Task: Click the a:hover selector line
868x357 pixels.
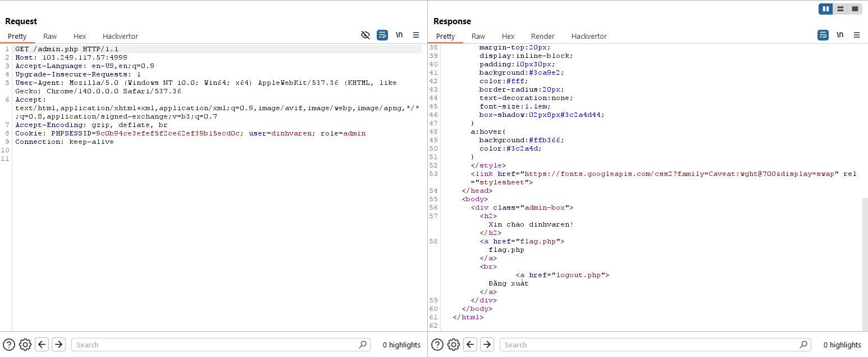Action: (488, 132)
